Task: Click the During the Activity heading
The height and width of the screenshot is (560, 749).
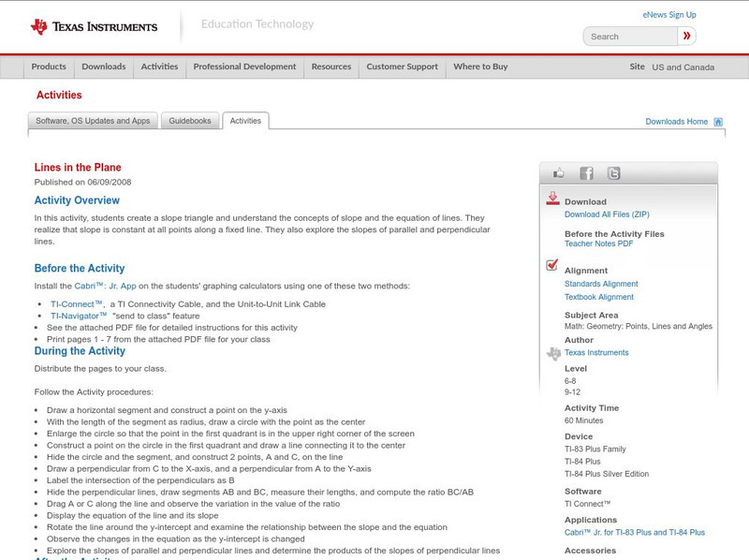Action: tap(80, 351)
